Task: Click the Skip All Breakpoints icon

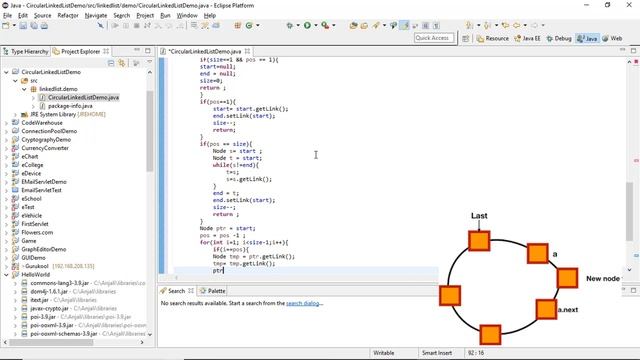Action: click(100, 26)
